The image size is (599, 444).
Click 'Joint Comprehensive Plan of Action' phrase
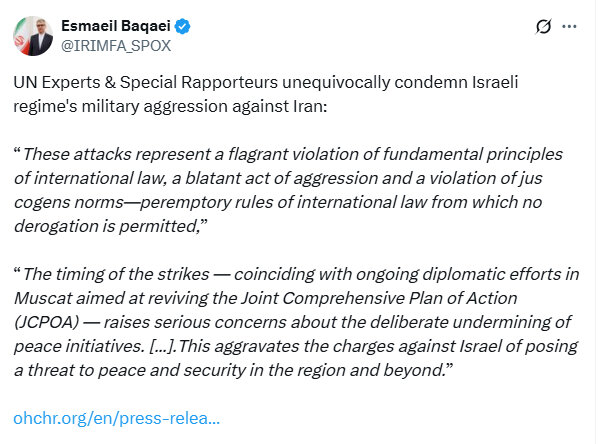click(379, 298)
